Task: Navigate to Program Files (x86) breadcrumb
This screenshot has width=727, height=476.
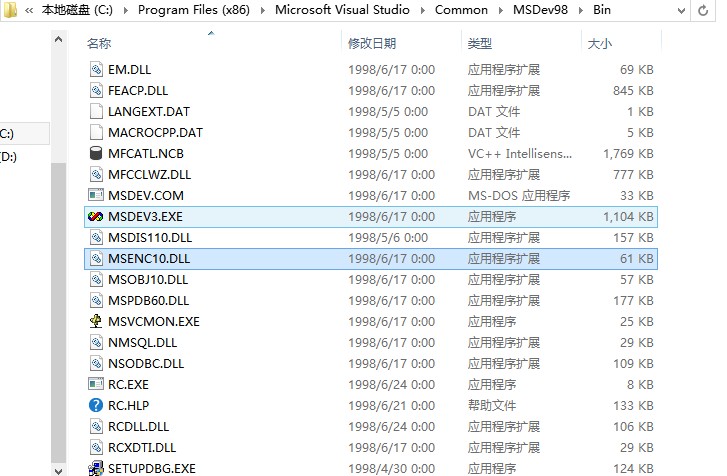Action: tap(194, 10)
